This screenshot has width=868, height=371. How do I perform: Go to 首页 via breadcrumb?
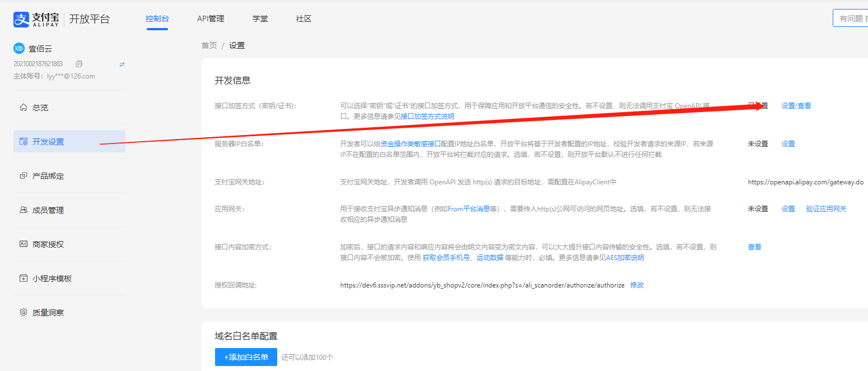[x=209, y=45]
